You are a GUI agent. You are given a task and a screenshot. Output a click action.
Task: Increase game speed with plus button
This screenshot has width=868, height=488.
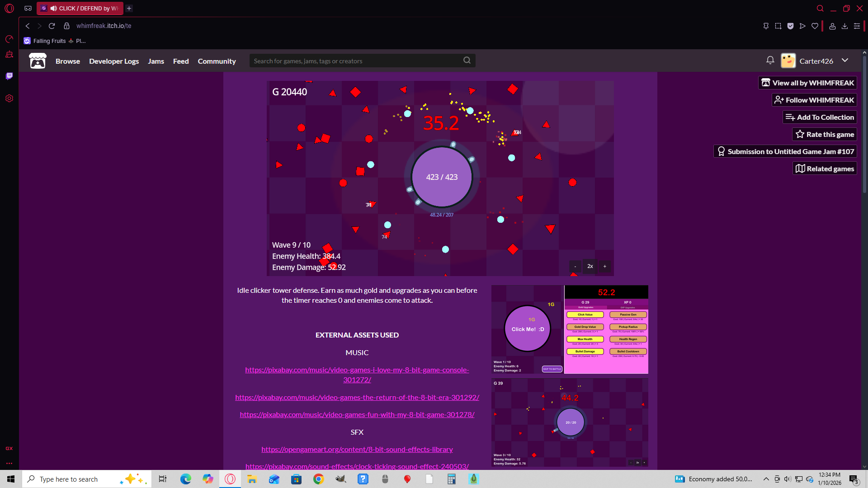point(604,266)
